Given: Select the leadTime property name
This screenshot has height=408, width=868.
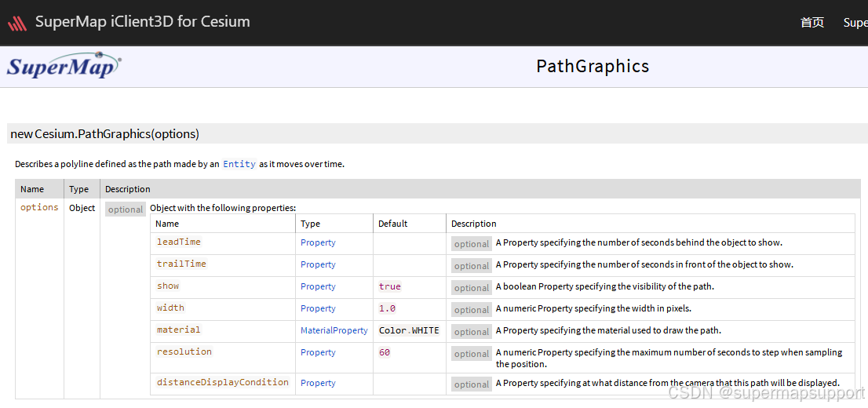Looking at the screenshot, I should (179, 242).
